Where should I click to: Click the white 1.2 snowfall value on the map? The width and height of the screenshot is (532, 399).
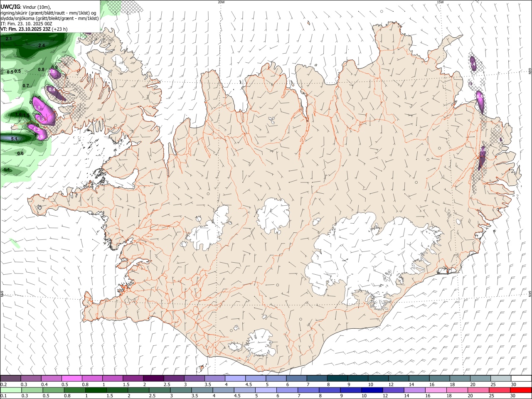[37, 130]
